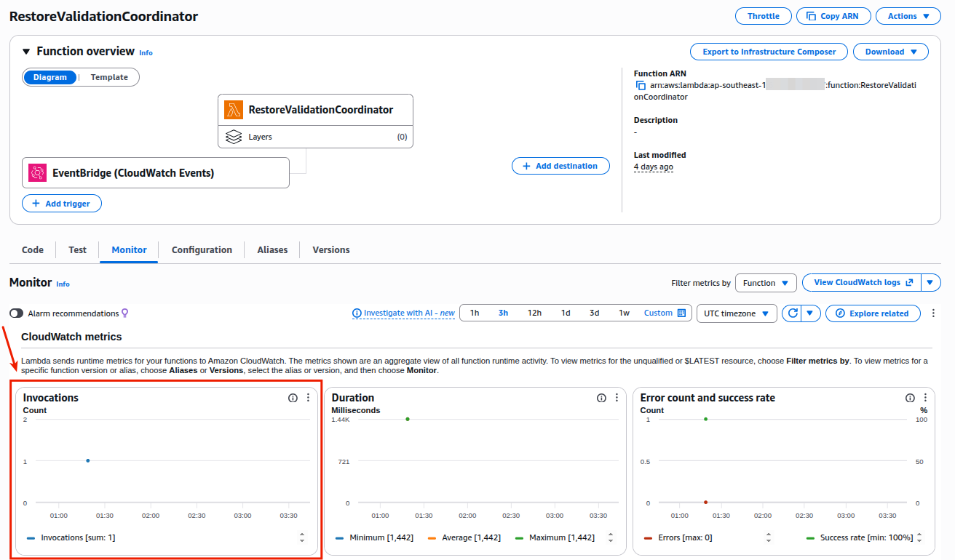Open refresh interval dropdown arrow

coord(812,313)
